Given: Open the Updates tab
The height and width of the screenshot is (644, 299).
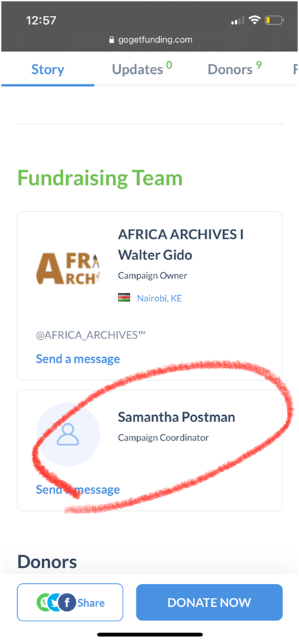Looking at the screenshot, I should [142, 68].
